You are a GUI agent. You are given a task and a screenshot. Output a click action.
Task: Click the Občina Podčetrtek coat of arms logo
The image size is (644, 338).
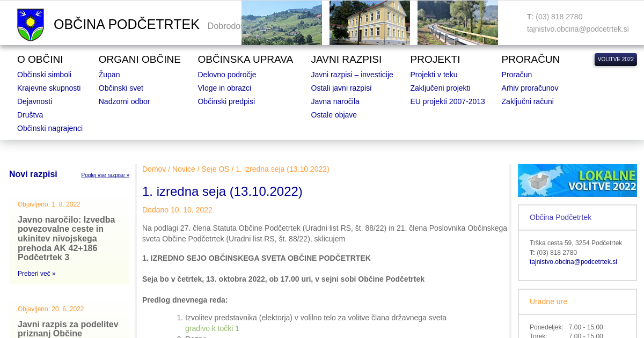click(31, 25)
